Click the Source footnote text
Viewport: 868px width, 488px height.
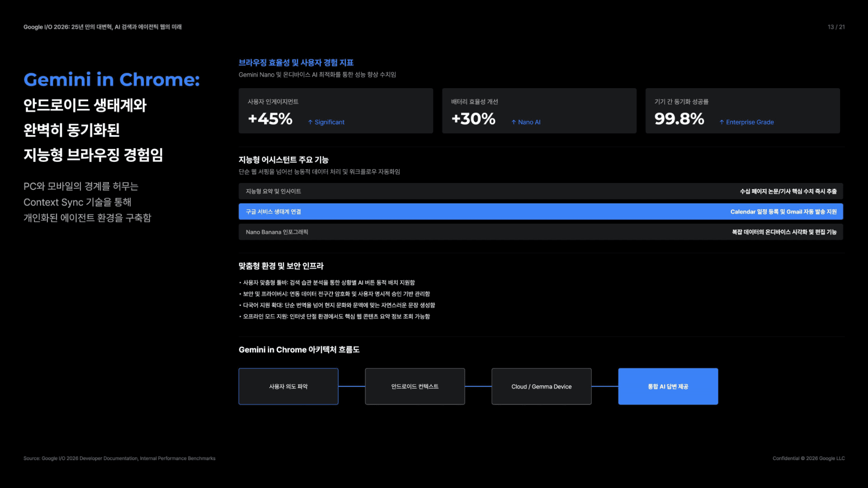coord(119,458)
